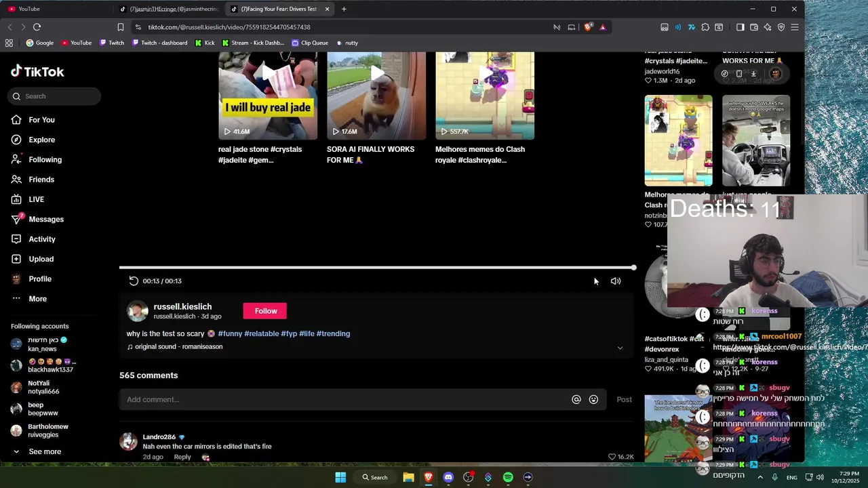868x488 pixels.
Task: Expand See more following accounts
Action: (x=38, y=451)
